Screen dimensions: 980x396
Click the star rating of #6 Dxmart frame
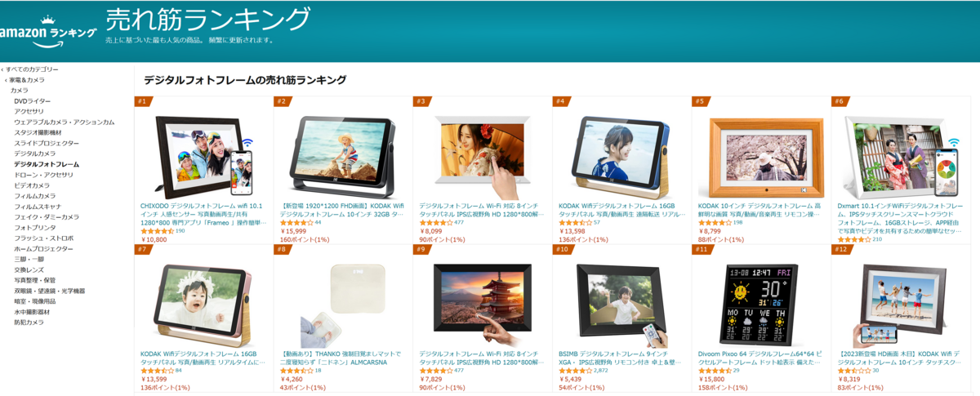[x=853, y=239]
